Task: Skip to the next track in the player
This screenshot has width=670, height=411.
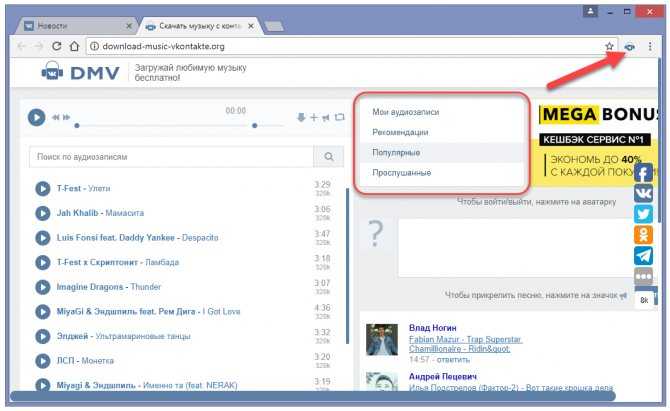Action: click(x=66, y=117)
